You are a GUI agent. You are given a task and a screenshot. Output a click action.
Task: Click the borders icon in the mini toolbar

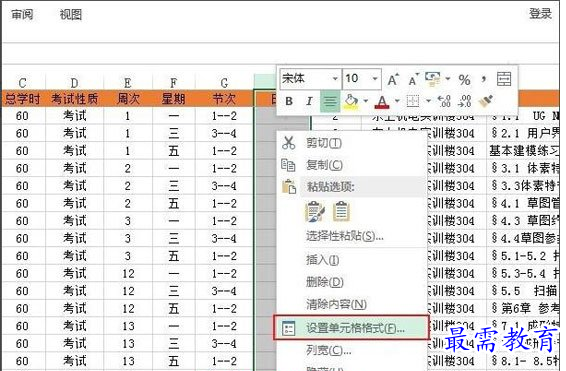click(x=413, y=101)
